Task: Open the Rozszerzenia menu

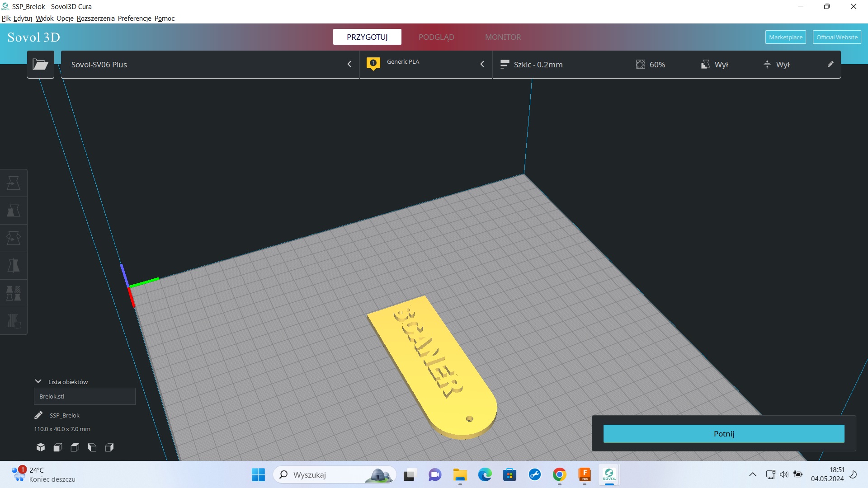Action: (x=95, y=19)
